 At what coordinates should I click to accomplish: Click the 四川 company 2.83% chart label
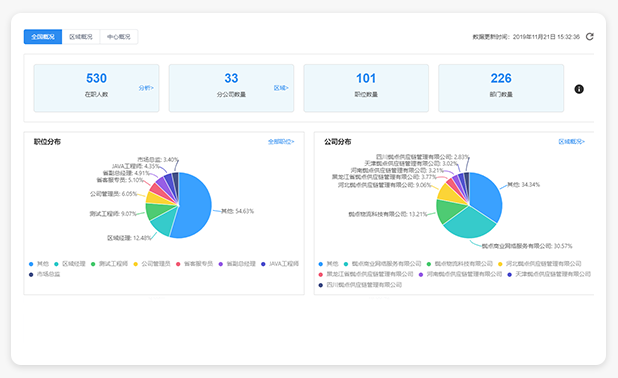click(423, 157)
